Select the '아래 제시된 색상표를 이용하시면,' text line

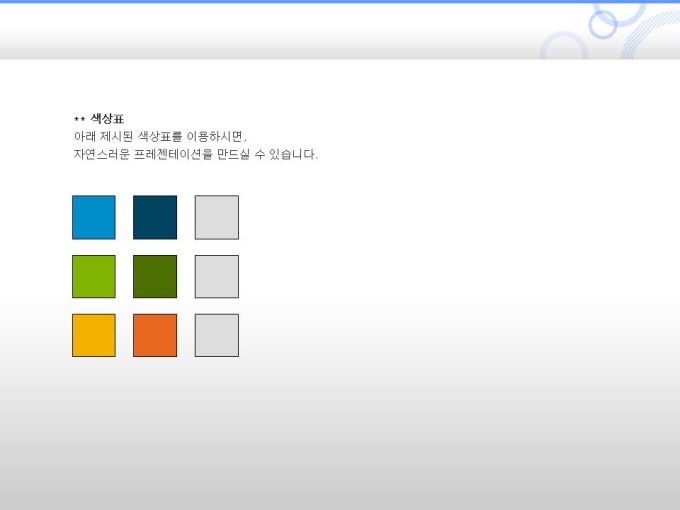tap(160, 136)
